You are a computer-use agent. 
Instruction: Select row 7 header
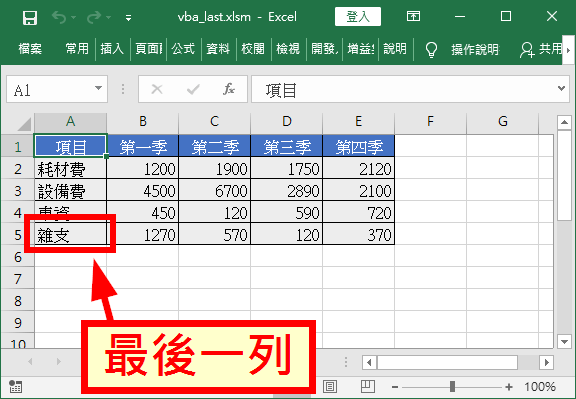pos(17,279)
